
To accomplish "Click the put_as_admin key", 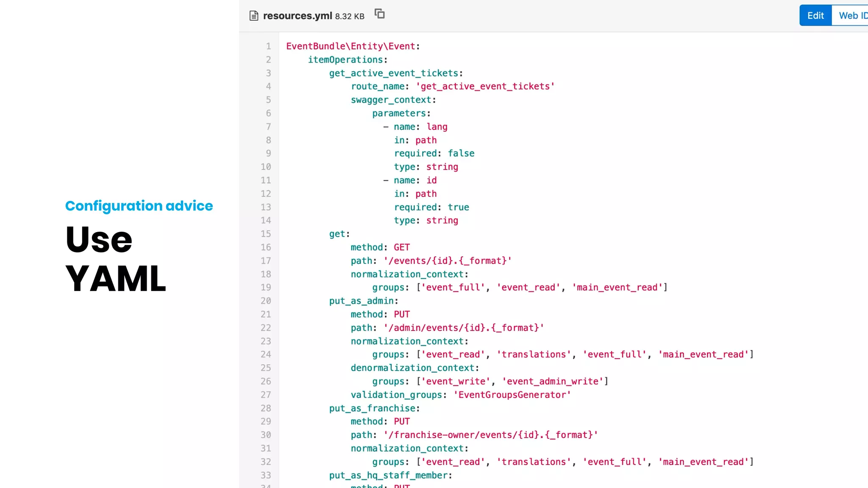I will (362, 301).
